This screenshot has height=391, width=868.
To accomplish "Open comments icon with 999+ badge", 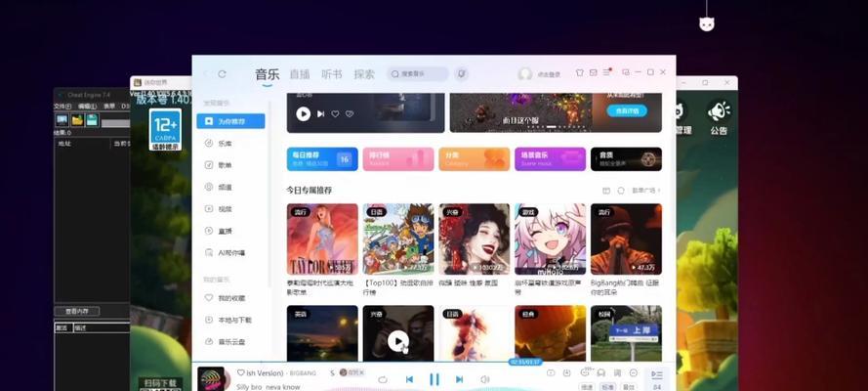I will 586,372.
